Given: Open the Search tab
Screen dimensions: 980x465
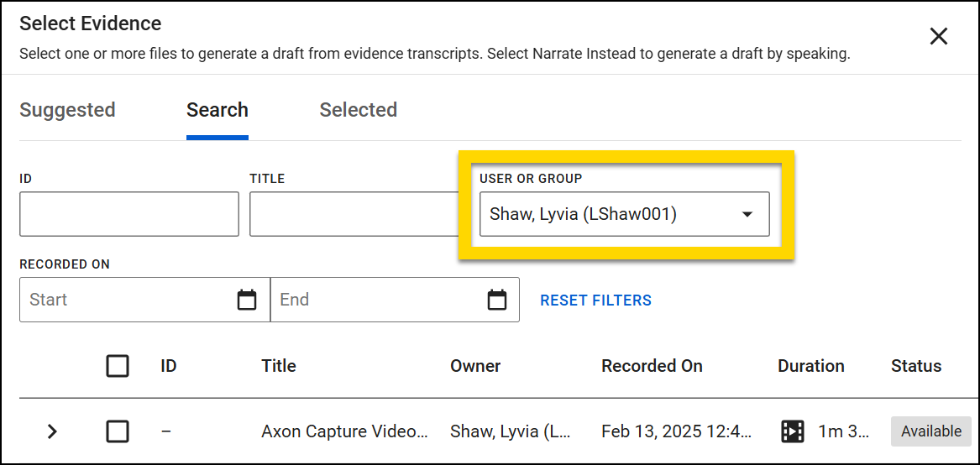Looking at the screenshot, I should point(217,110).
